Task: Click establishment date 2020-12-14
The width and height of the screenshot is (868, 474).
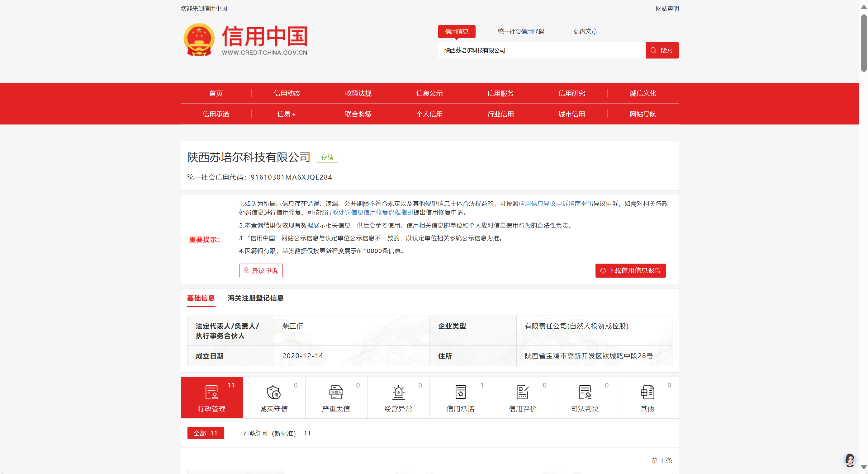Action: (x=303, y=356)
